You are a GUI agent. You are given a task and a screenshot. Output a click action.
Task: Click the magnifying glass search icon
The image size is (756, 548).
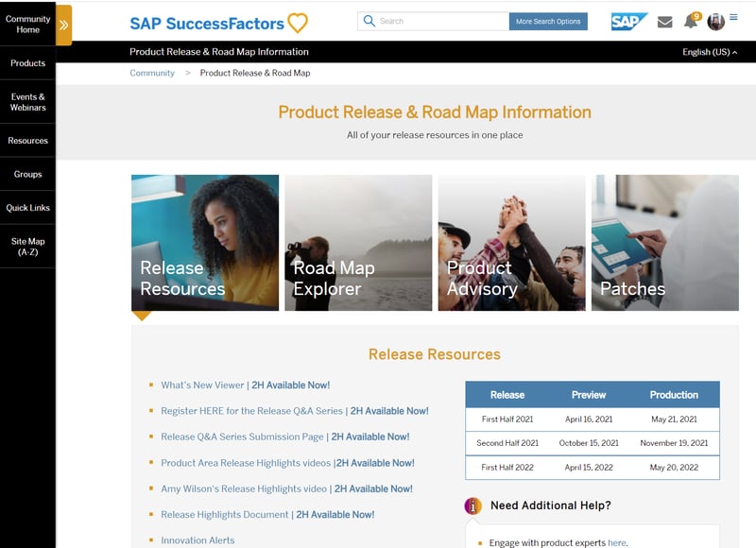(x=369, y=21)
